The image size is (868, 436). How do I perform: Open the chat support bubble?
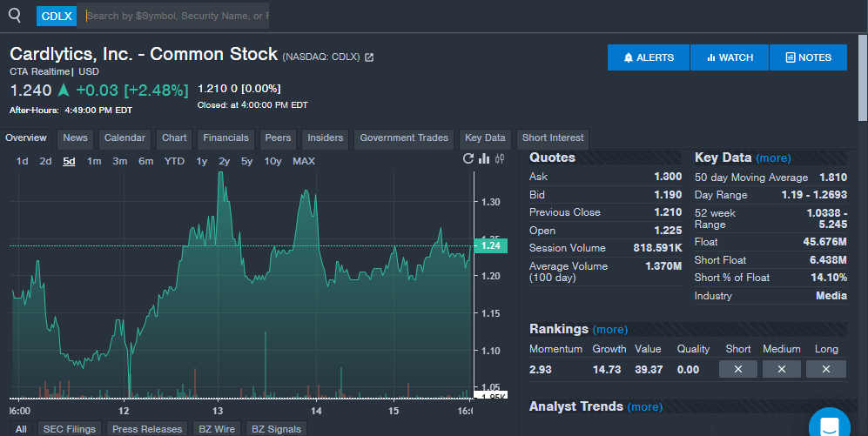coord(829,425)
